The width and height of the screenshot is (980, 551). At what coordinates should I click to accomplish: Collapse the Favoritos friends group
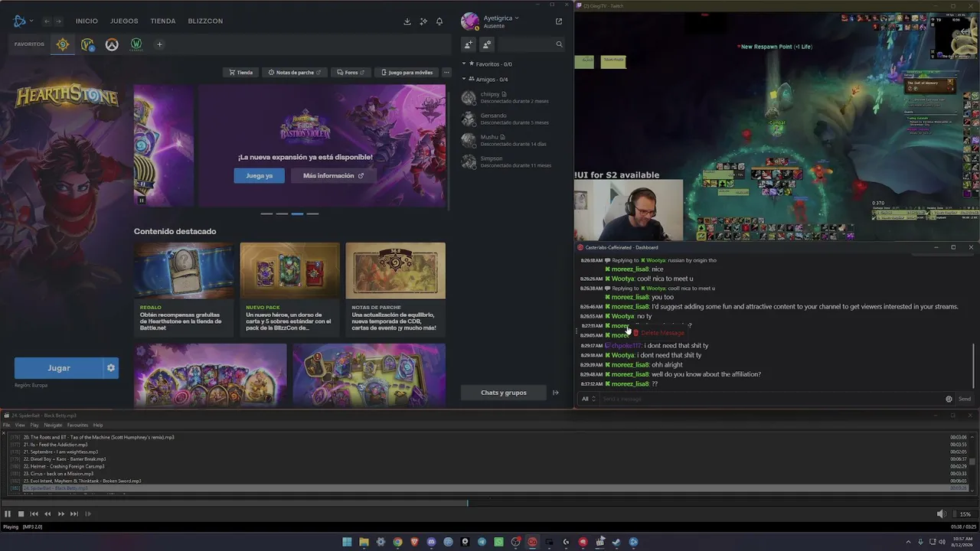click(464, 64)
